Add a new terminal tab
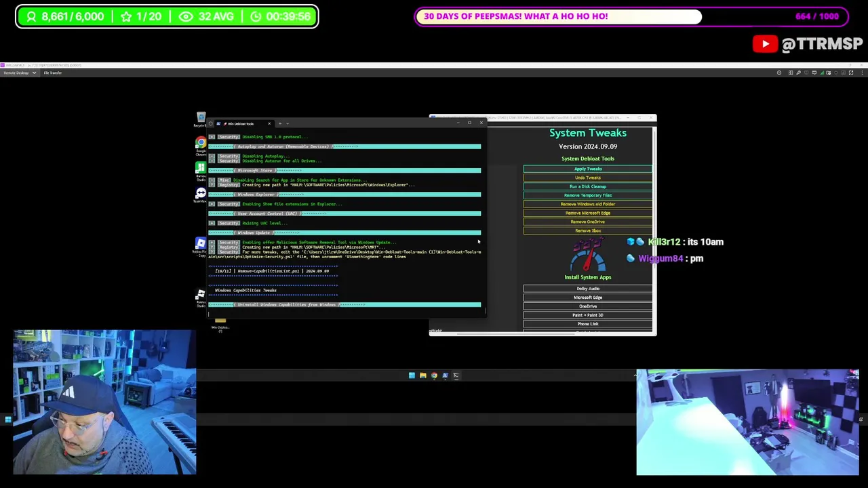 click(280, 123)
